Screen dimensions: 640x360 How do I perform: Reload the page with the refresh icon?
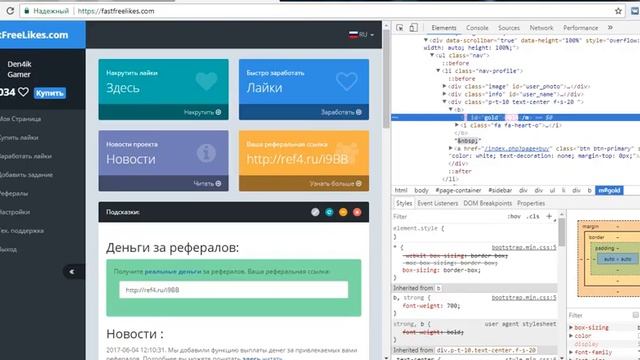coord(10,11)
